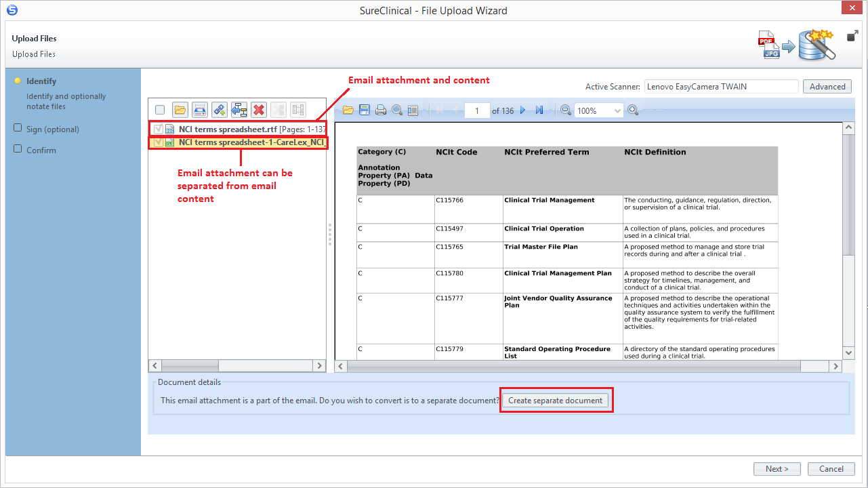The height and width of the screenshot is (488, 868).
Task: Click the viewer vertical scrollbar thumb
Action: point(848,195)
